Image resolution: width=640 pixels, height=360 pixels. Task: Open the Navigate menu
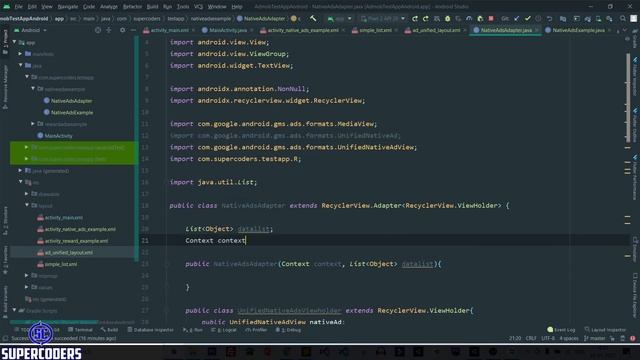click(68, 7)
